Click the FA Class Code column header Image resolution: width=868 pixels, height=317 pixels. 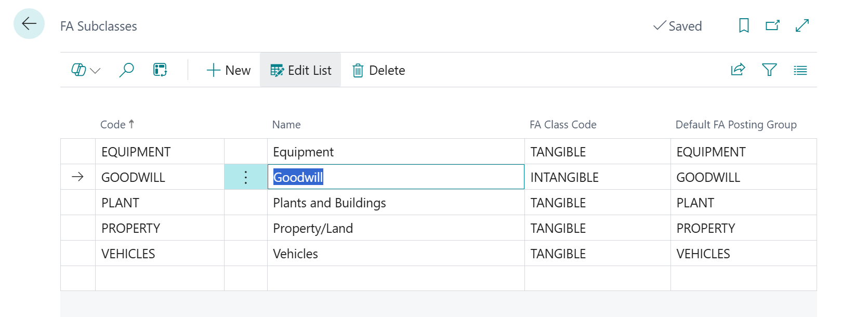pos(563,125)
